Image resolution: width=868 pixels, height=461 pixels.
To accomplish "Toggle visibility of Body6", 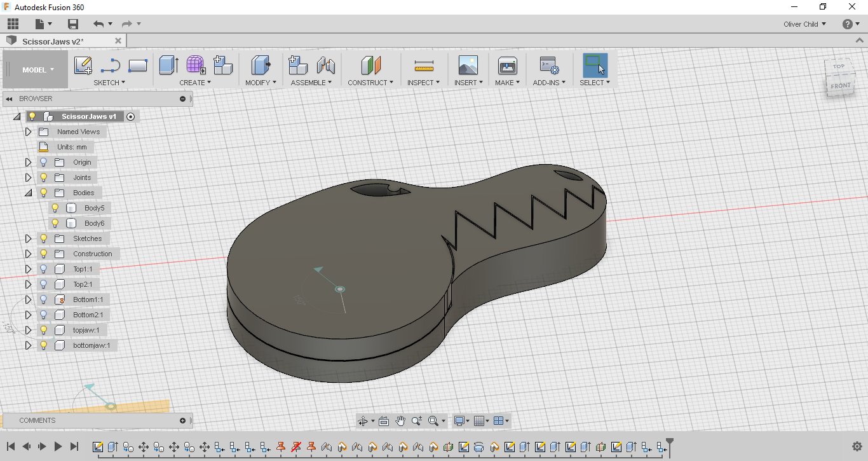I will coord(55,223).
